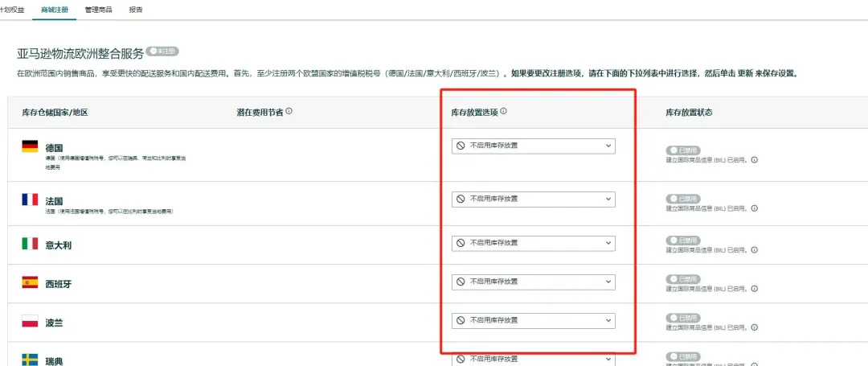Toggle the 已禁用 switch for 瑞典
This screenshot has width=868, height=366.
pyautogui.click(x=683, y=356)
